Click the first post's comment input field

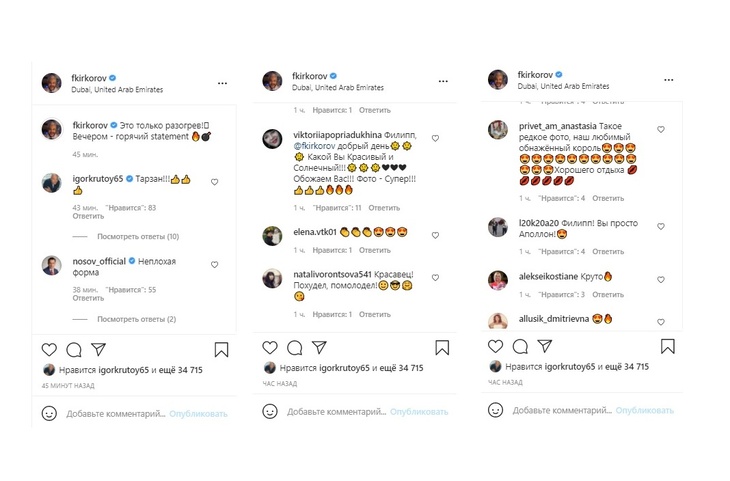coord(115,413)
